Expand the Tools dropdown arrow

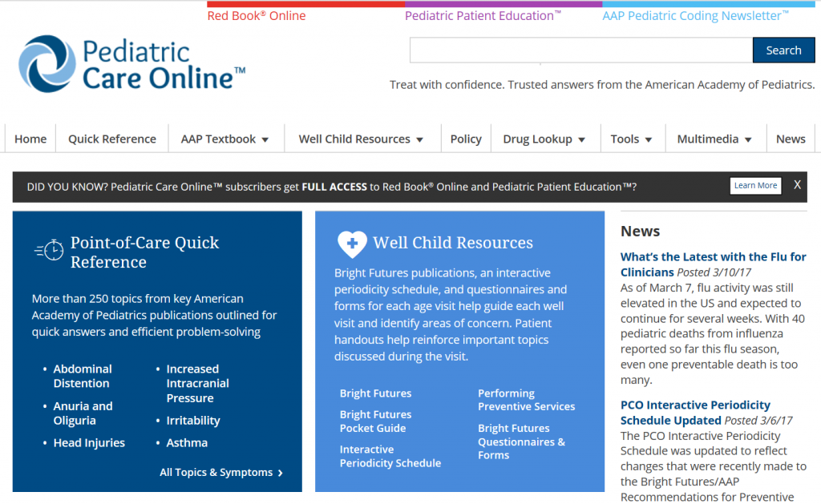pos(648,139)
